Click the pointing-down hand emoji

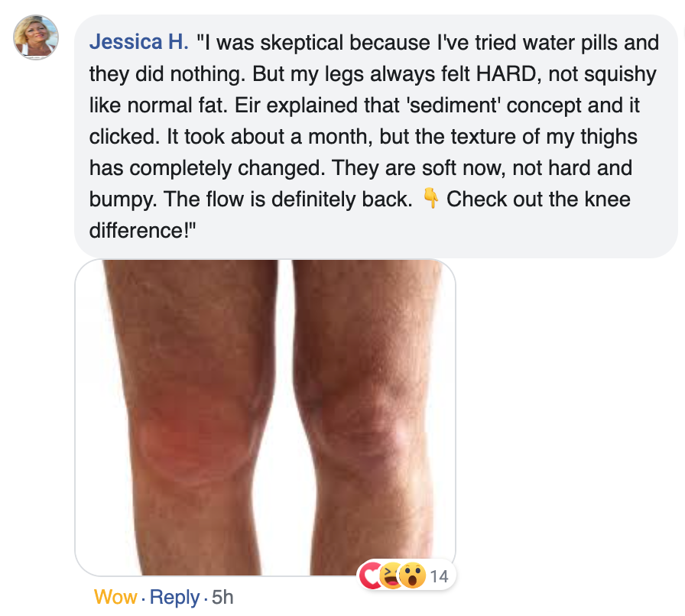pos(430,199)
